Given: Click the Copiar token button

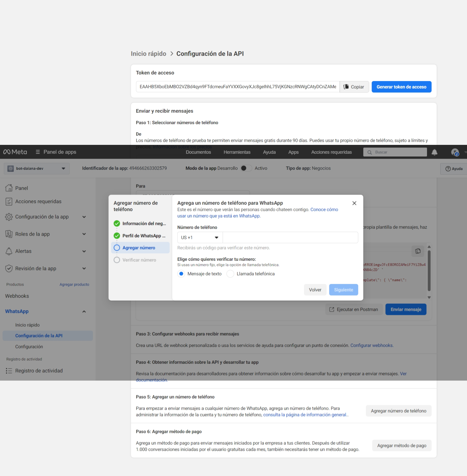Looking at the screenshot, I should (x=354, y=87).
